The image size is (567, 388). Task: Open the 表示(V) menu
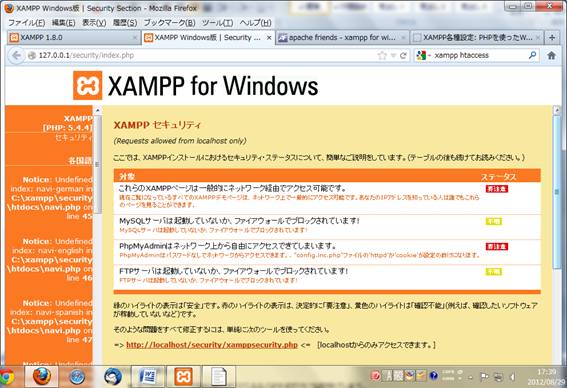[x=94, y=23]
